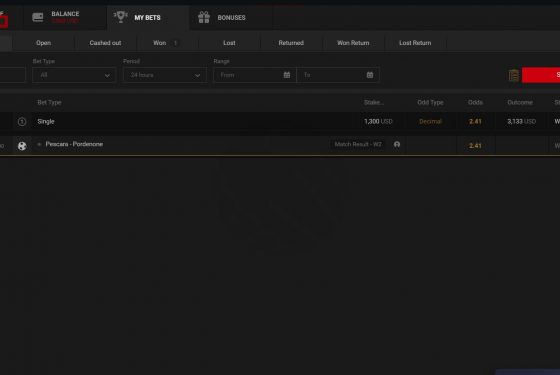This screenshot has height=375, width=560.
Task: Click the Stake column header
Action: (x=374, y=102)
